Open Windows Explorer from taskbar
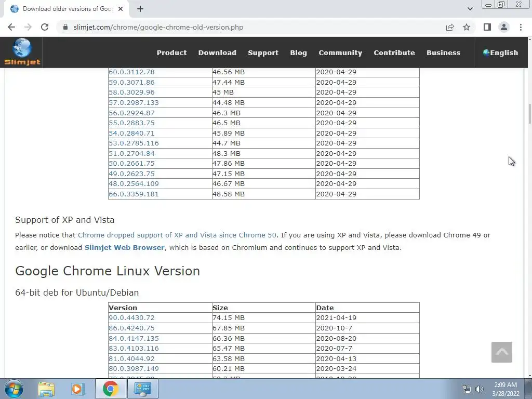Screen dimensions: 532x399 pyautogui.click(x=46, y=389)
